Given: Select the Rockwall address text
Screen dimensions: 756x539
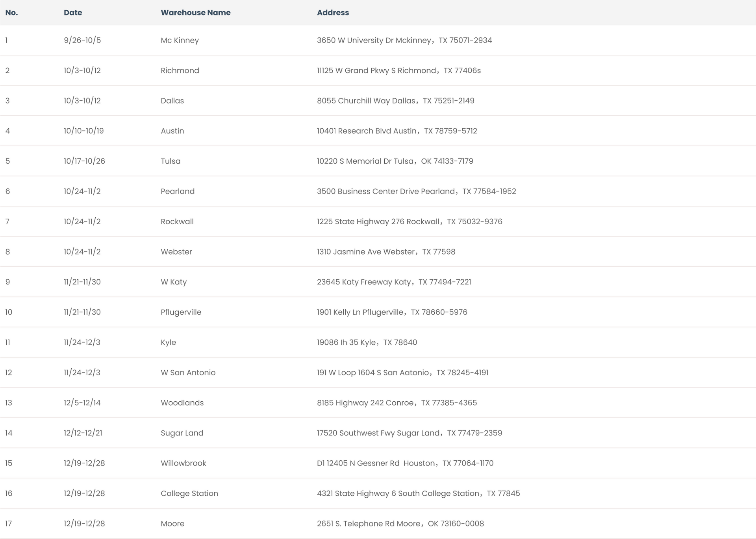Looking at the screenshot, I should click(x=409, y=222).
